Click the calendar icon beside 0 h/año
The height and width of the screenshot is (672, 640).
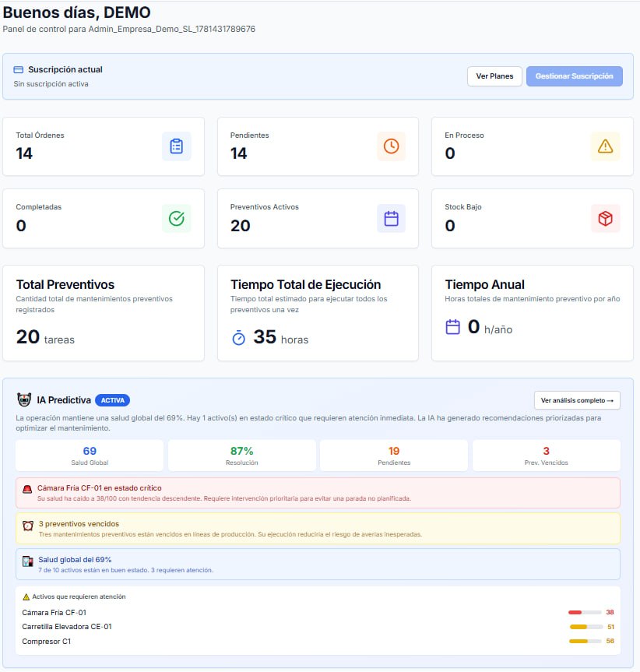[453, 327]
